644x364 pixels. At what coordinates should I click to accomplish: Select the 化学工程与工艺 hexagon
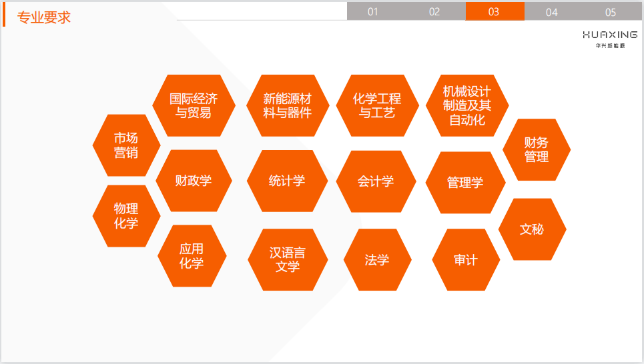click(377, 105)
